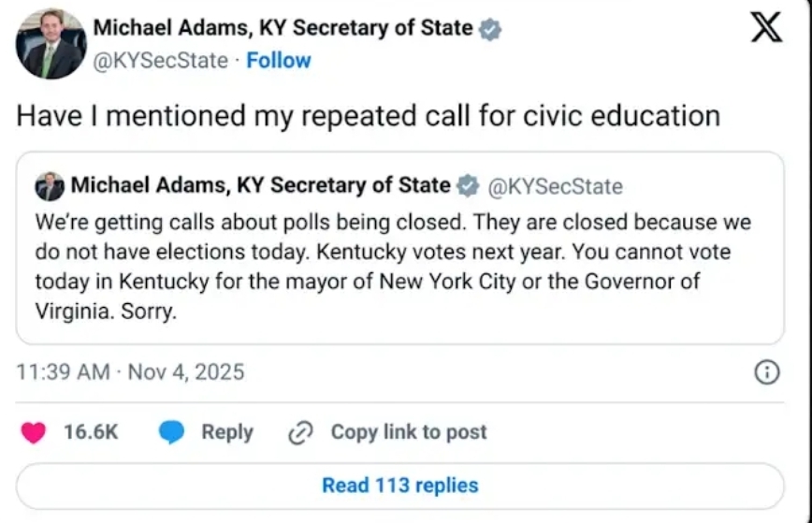Open the quoted tweet about polls being closed

point(393,268)
